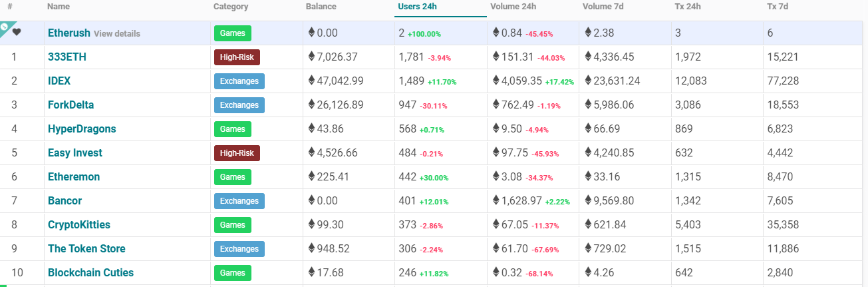The height and width of the screenshot is (287, 868).
Task: Click IDEX 24h volume value 4,059.35
Action: point(521,81)
